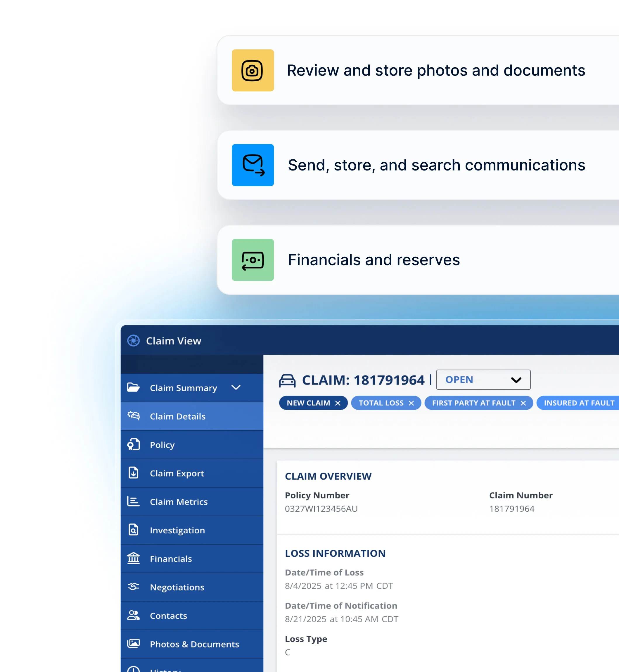This screenshot has width=619, height=672.
Task: Go to Claim Export section
Action: 177,473
